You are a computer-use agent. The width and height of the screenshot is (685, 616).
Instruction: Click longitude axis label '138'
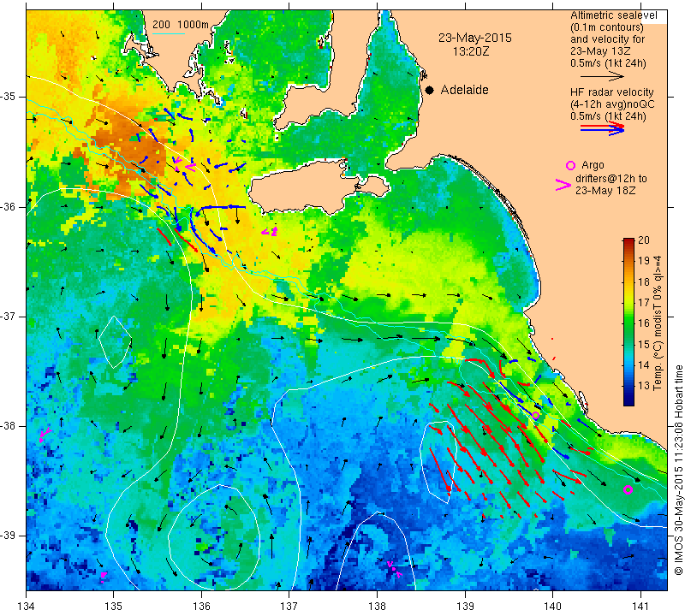tap(377, 607)
